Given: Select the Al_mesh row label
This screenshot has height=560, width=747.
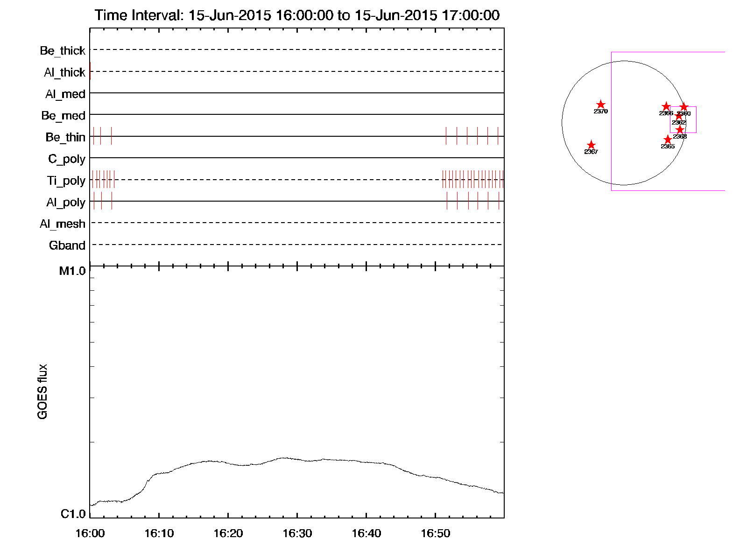Looking at the screenshot, I should (x=63, y=224).
